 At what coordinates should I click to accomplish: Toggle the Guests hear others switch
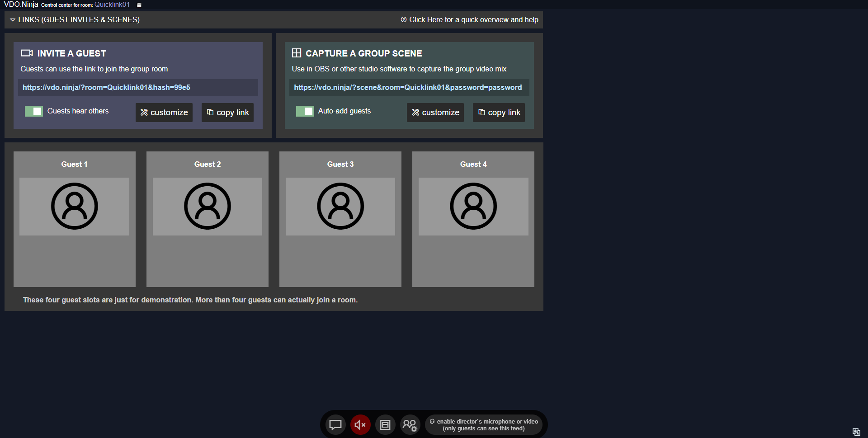(x=34, y=111)
